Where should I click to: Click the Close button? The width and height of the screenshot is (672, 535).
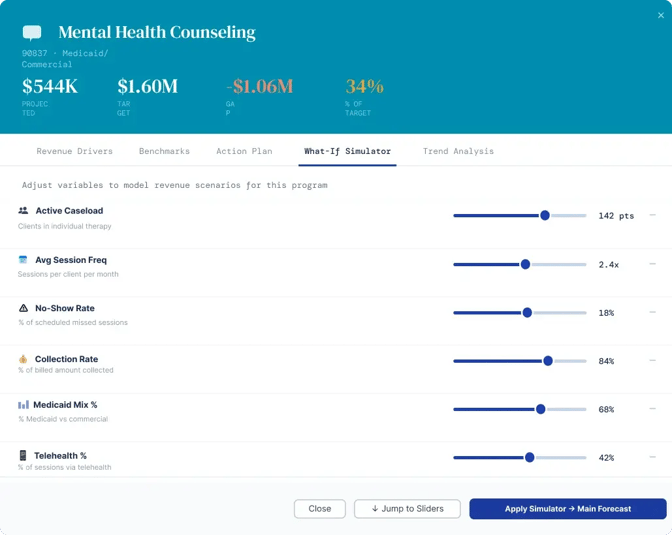coord(320,509)
